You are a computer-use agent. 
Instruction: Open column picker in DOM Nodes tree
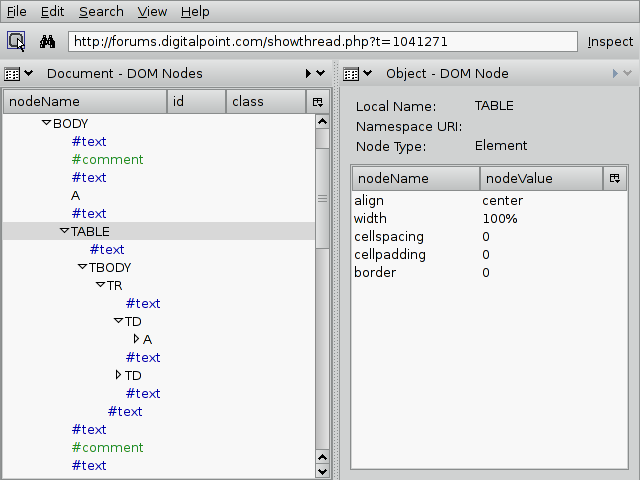(x=317, y=102)
